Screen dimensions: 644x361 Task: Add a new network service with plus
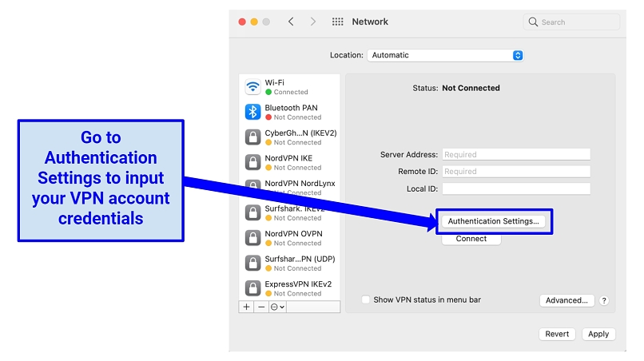(x=246, y=307)
